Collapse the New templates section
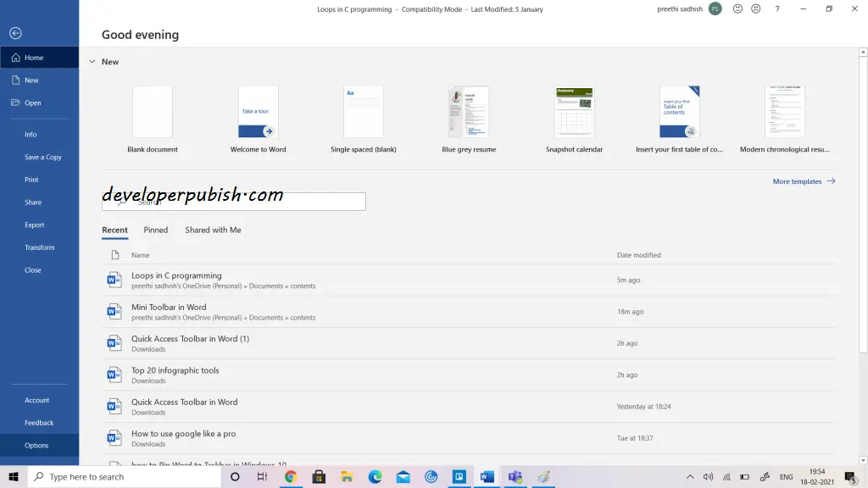Image resolution: width=868 pixels, height=488 pixels. (92, 61)
